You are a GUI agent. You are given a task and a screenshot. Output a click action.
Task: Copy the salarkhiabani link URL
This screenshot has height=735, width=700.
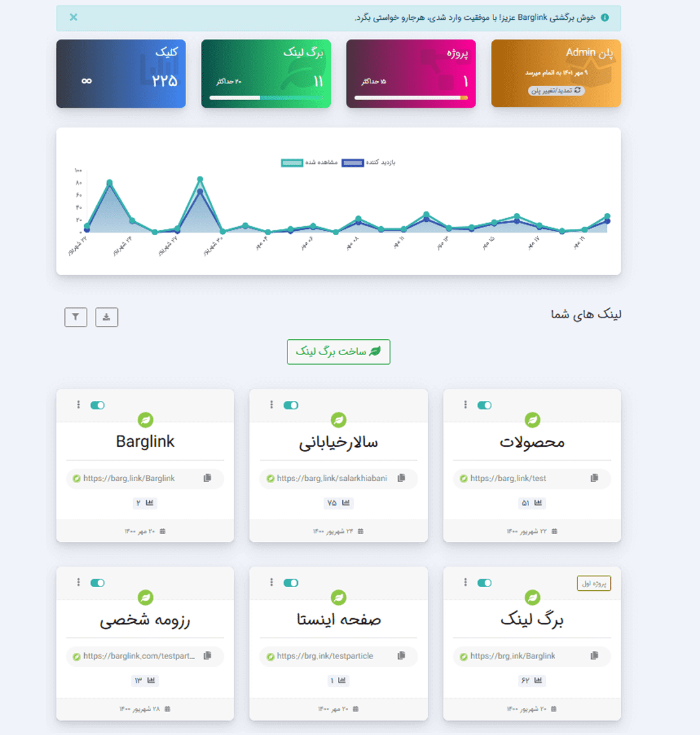[401, 478]
